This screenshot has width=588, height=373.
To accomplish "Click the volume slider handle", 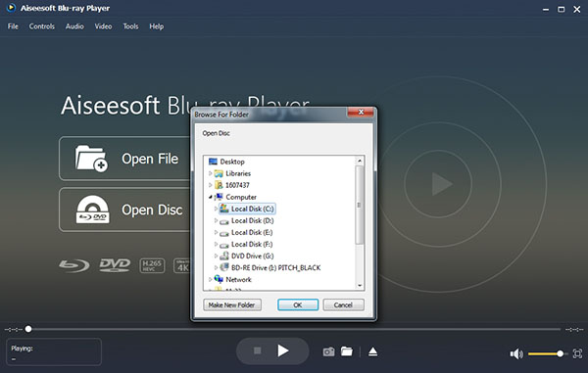I will coord(560,353).
